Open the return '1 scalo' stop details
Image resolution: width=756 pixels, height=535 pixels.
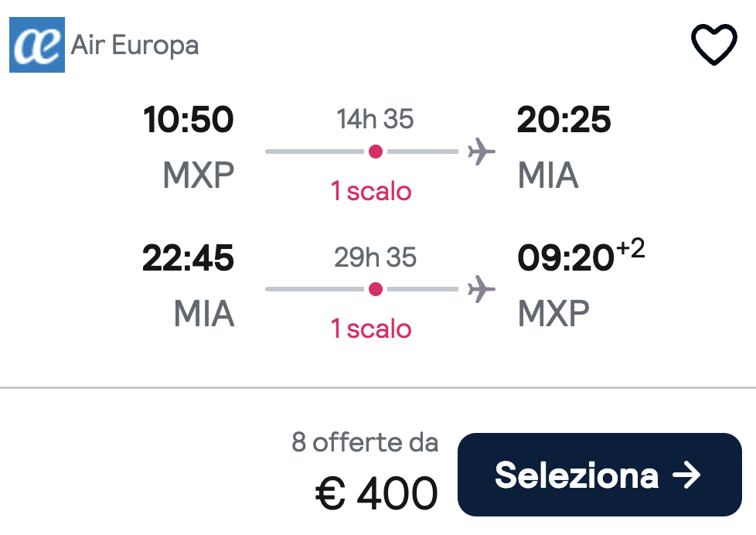tap(371, 329)
